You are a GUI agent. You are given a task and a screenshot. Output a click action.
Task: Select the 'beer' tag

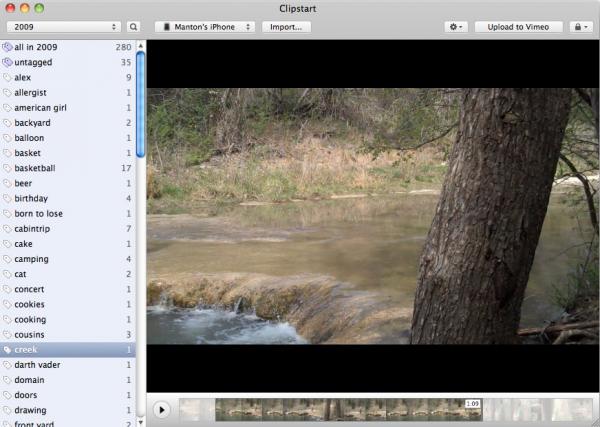[x=68, y=183]
